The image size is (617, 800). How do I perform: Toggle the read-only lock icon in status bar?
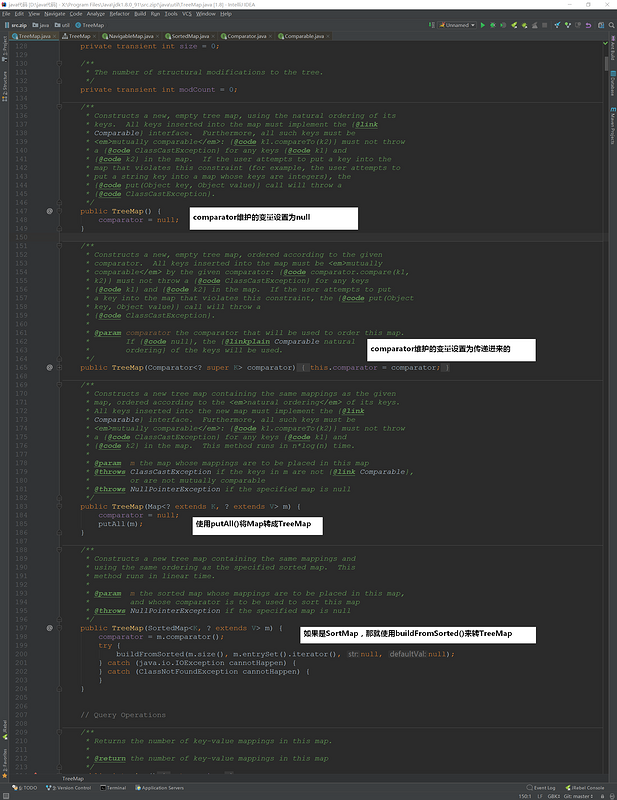602,796
